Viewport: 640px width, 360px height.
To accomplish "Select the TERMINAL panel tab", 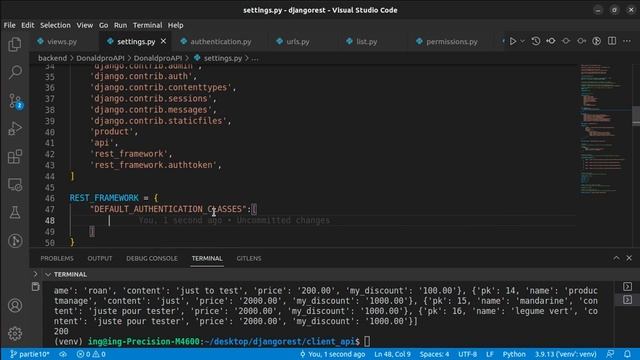I will click(x=207, y=258).
